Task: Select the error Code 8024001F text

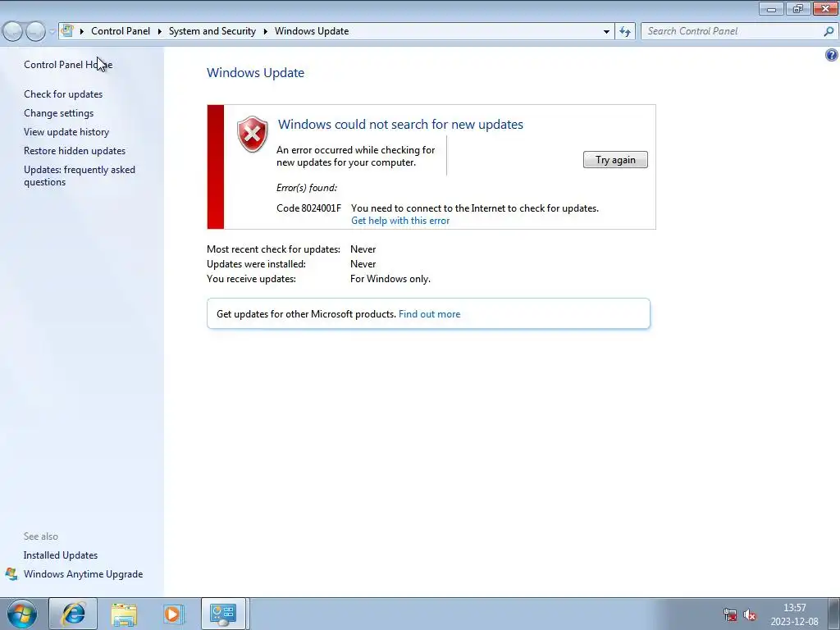Action: coord(308,208)
